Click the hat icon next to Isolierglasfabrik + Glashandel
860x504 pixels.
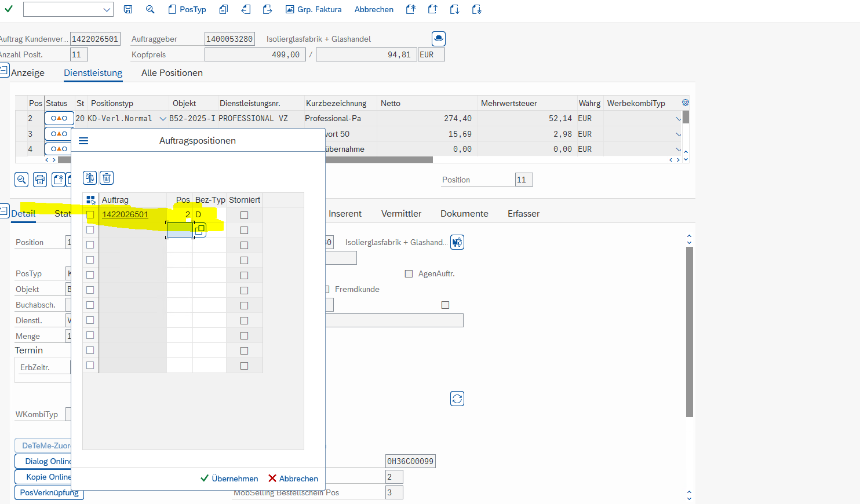[x=439, y=39]
